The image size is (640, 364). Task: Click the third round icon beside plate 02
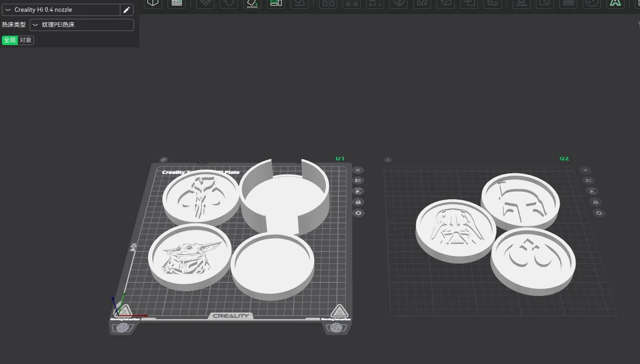pos(592,191)
